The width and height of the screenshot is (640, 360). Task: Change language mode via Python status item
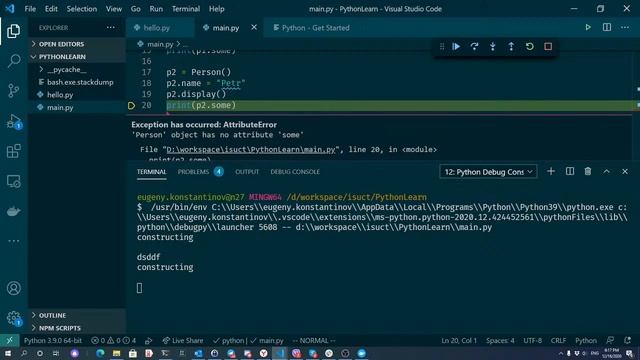tap(586, 340)
